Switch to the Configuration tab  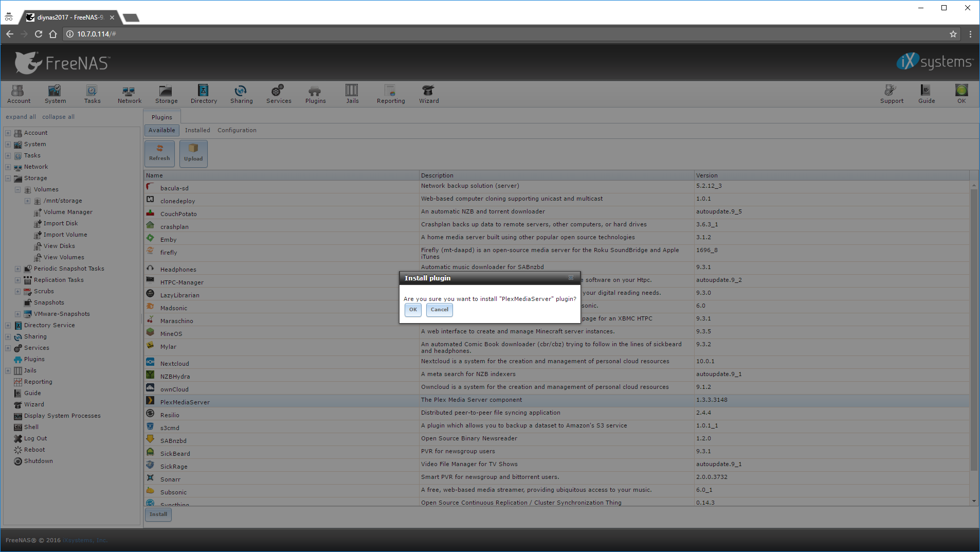tap(237, 130)
